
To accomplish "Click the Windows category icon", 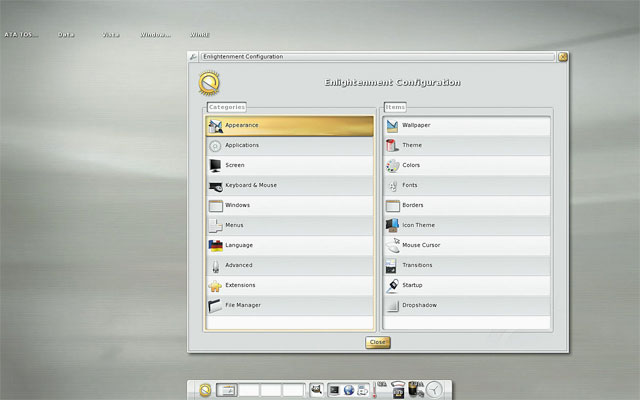I will point(216,206).
